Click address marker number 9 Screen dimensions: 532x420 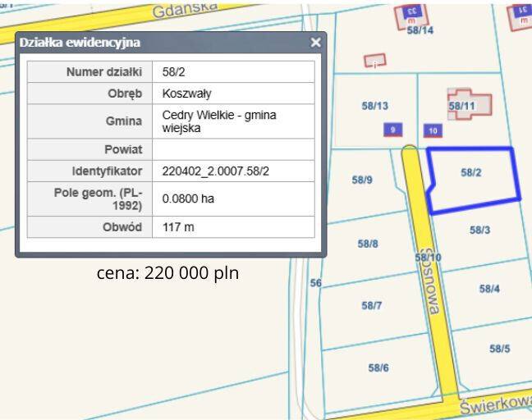point(393,130)
